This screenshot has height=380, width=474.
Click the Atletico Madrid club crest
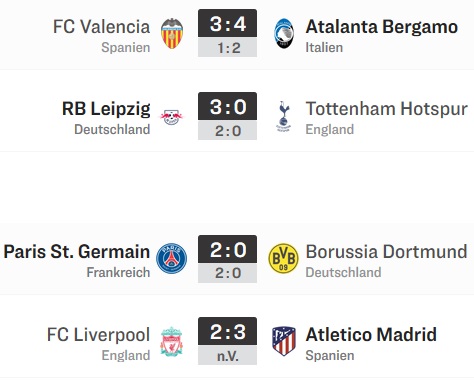(x=284, y=341)
